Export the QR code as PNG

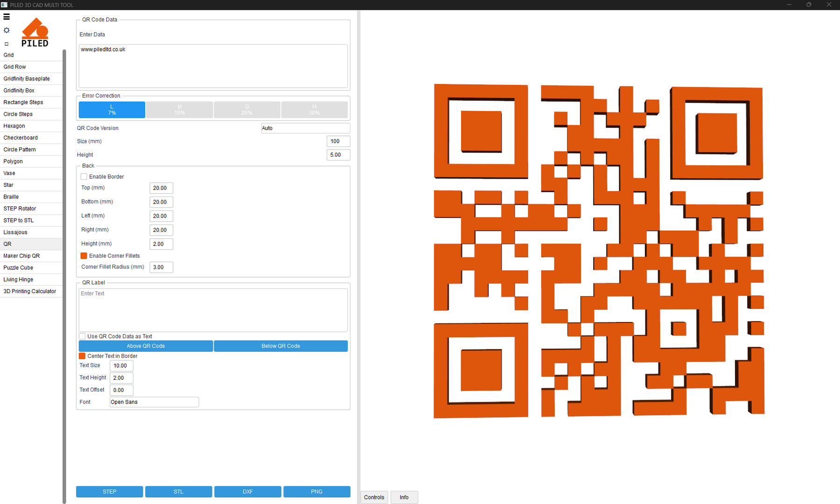coord(317,492)
